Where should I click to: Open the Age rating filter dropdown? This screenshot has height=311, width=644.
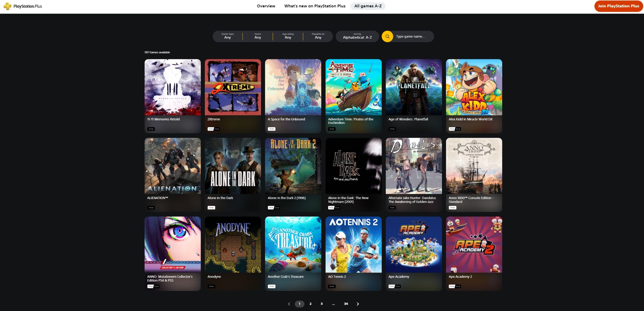288,36
